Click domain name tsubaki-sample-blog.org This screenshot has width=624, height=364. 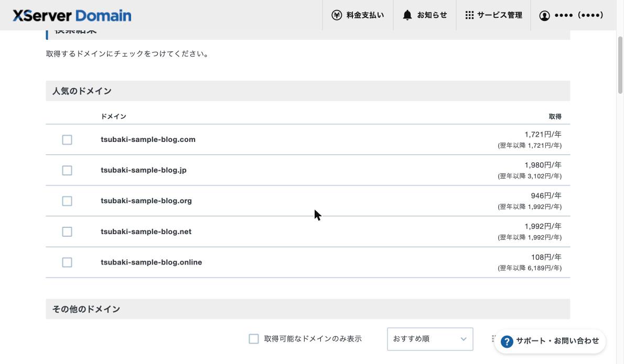coord(146,201)
